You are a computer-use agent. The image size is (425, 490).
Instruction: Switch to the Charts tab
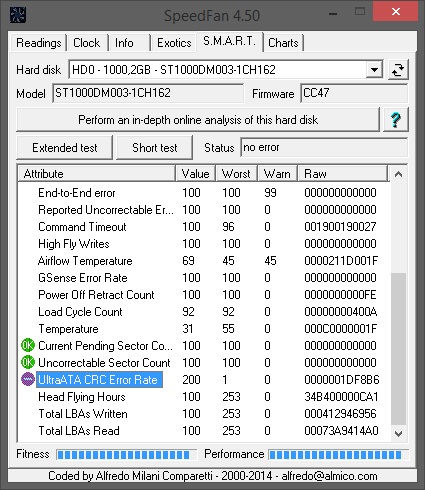283,43
